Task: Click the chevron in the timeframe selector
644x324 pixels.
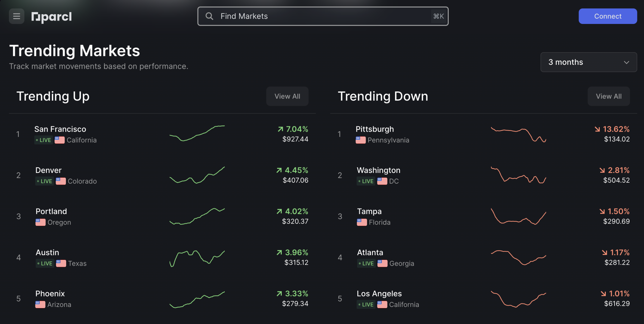Action: [x=626, y=62]
